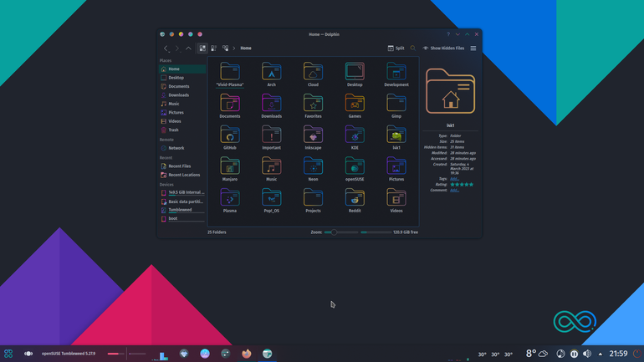Select the Favorites folder icon
The height and width of the screenshot is (362, 644).
pos(313,103)
